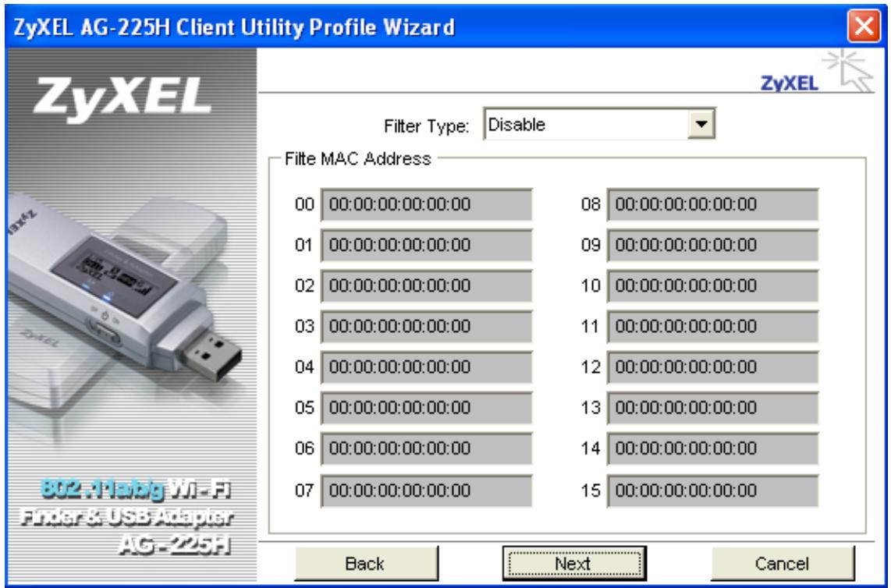Click MAC address field 03
891x588 pixels.
427,327
